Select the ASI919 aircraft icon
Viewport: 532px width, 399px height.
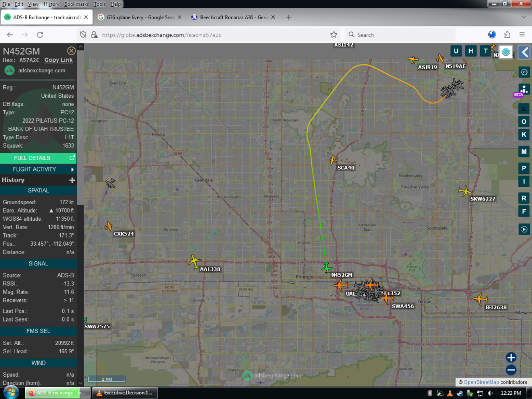413,60
